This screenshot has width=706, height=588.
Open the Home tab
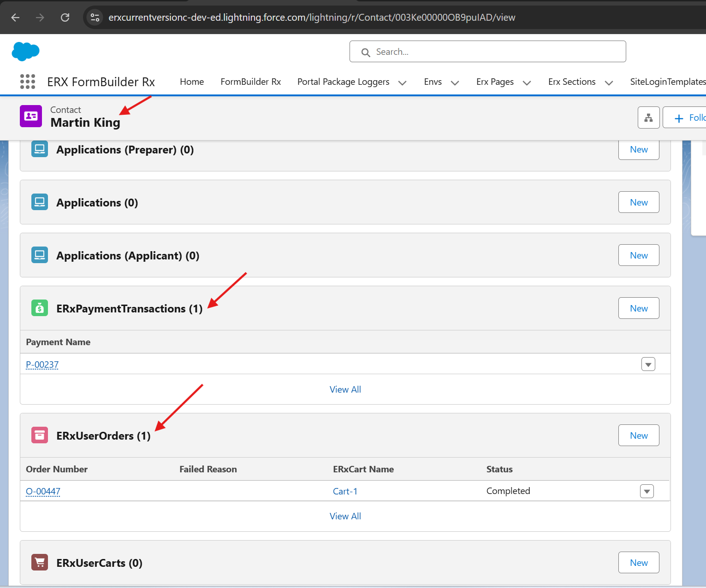(192, 82)
